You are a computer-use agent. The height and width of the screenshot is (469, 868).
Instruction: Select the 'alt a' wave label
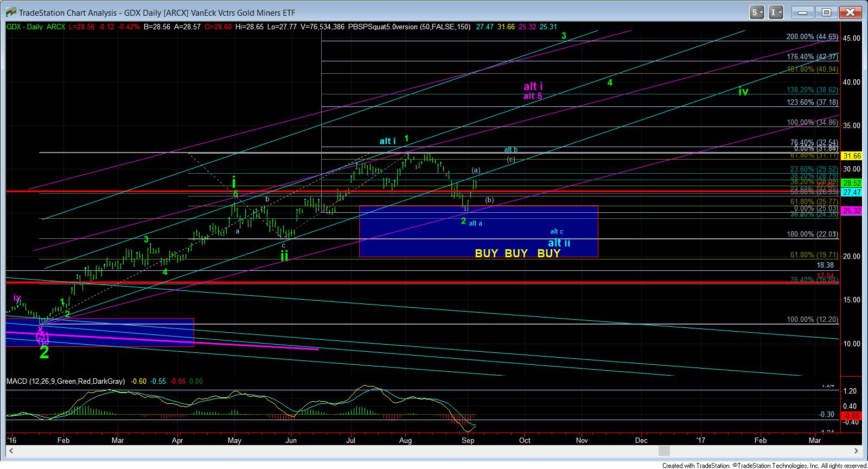pyautogui.click(x=475, y=223)
